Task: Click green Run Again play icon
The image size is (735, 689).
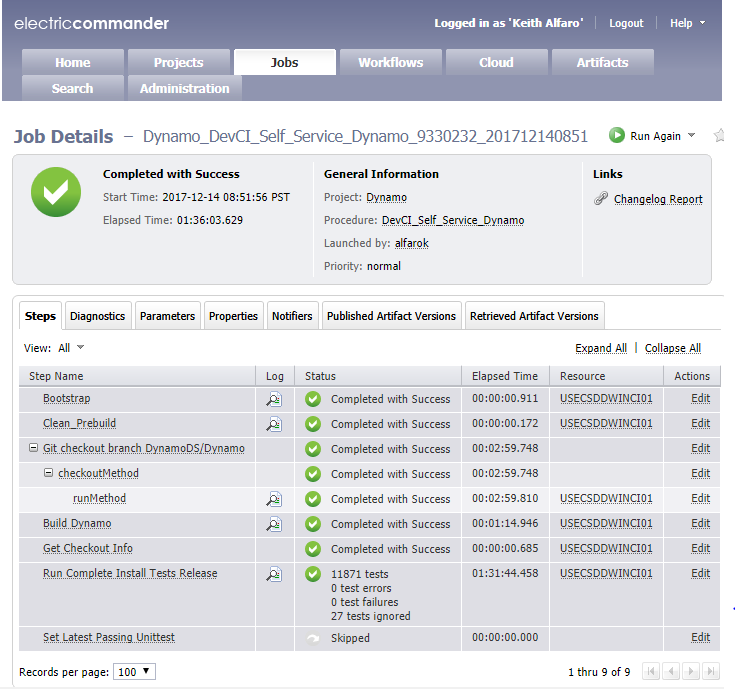Action: click(x=617, y=136)
